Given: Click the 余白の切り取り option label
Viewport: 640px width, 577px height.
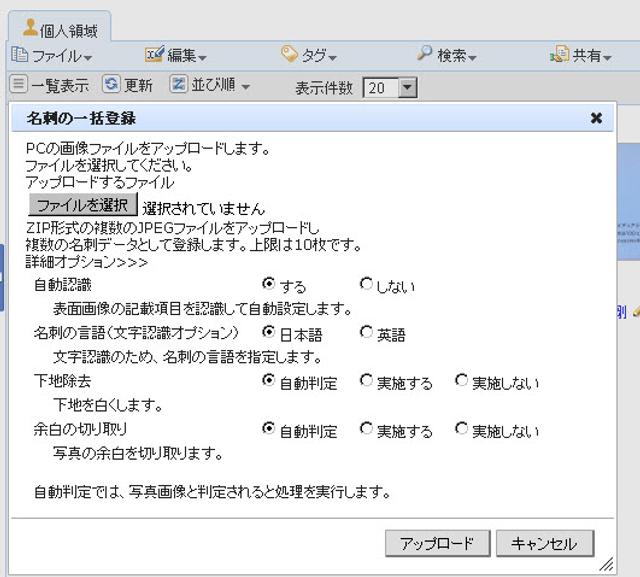Looking at the screenshot, I should click(x=80, y=429).
